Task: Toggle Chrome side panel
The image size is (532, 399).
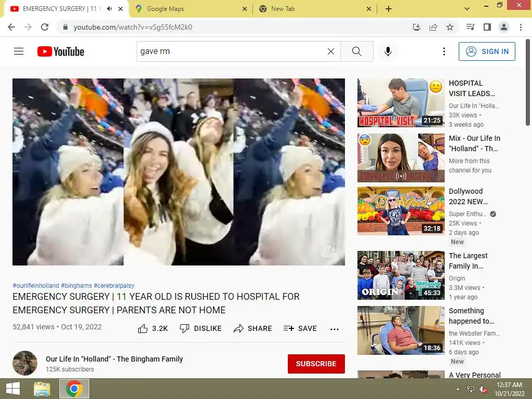Action: tap(487, 27)
